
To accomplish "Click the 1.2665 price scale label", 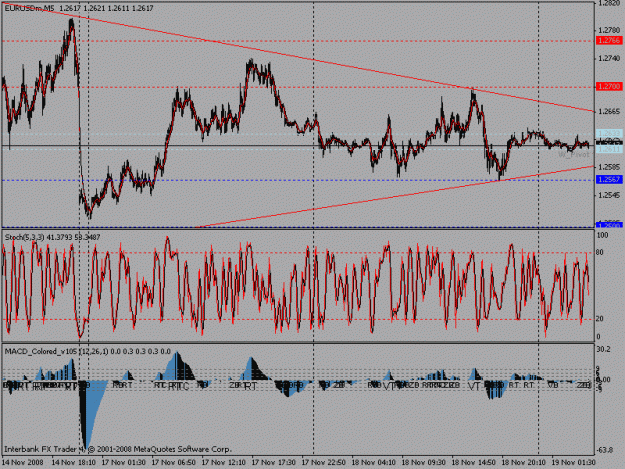I will [x=609, y=112].
